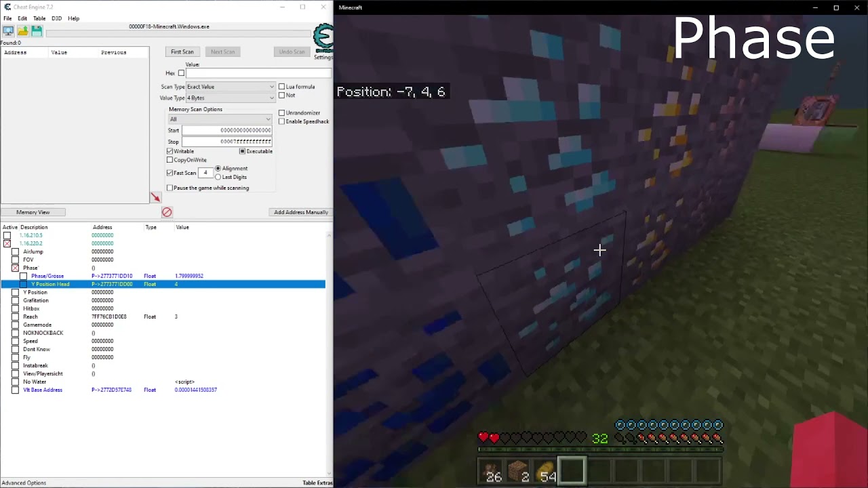The height and width of the screenshot is (488, 868).
Task: Select the Reach row in address list
Action: (163, 317)
